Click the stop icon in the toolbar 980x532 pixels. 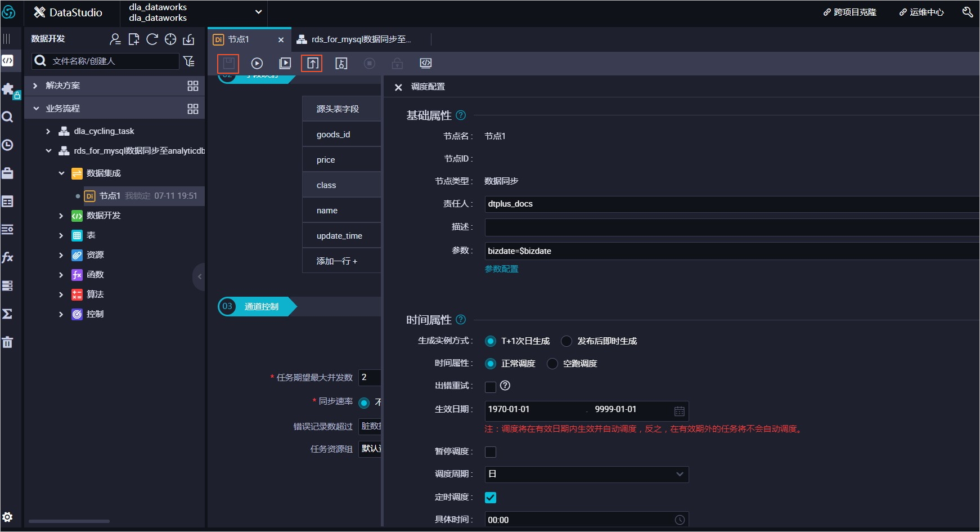point(370,64)
